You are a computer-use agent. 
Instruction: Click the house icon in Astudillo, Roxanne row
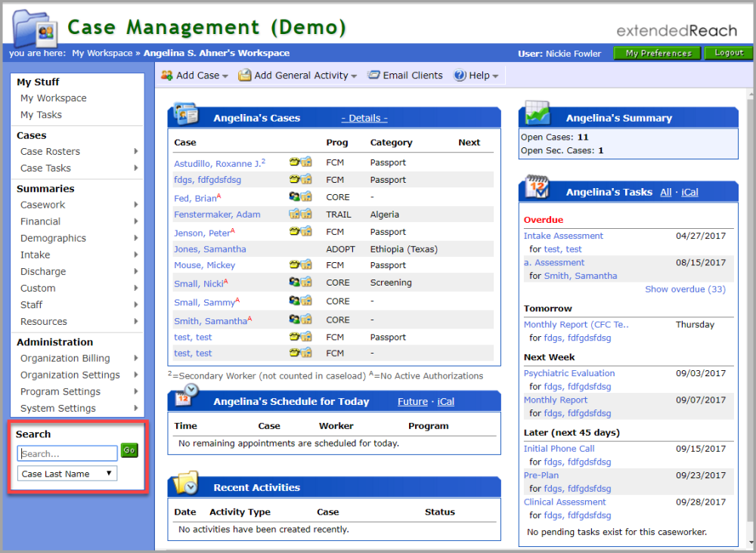(x=306, y=162)
